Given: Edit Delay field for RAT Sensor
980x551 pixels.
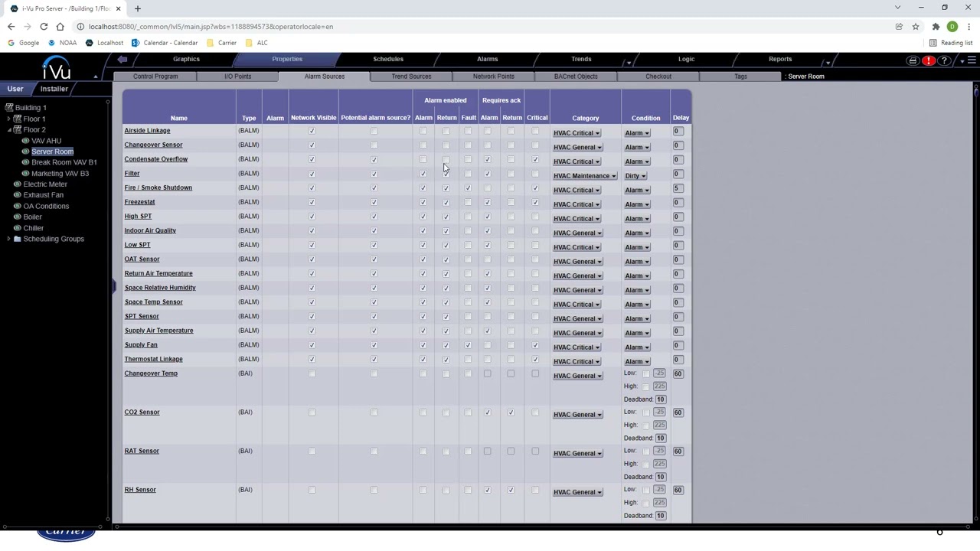Looking at the screenshot, I should [x=678, y=452].
